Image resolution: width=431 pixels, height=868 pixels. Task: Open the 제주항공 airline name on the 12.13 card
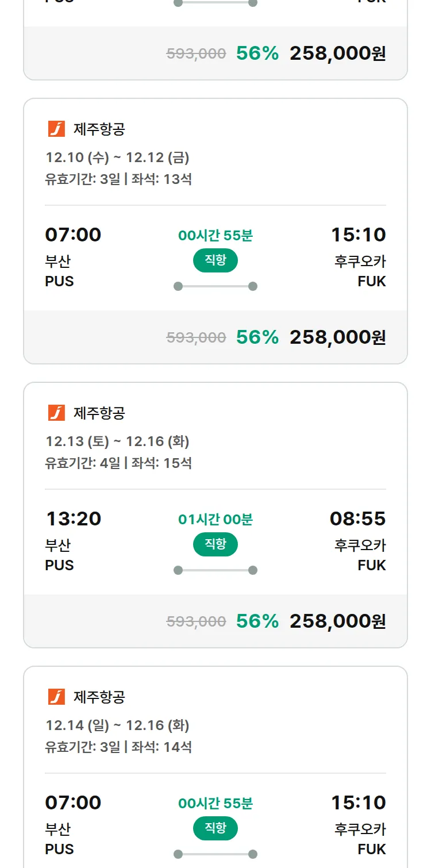coord(99,413)
